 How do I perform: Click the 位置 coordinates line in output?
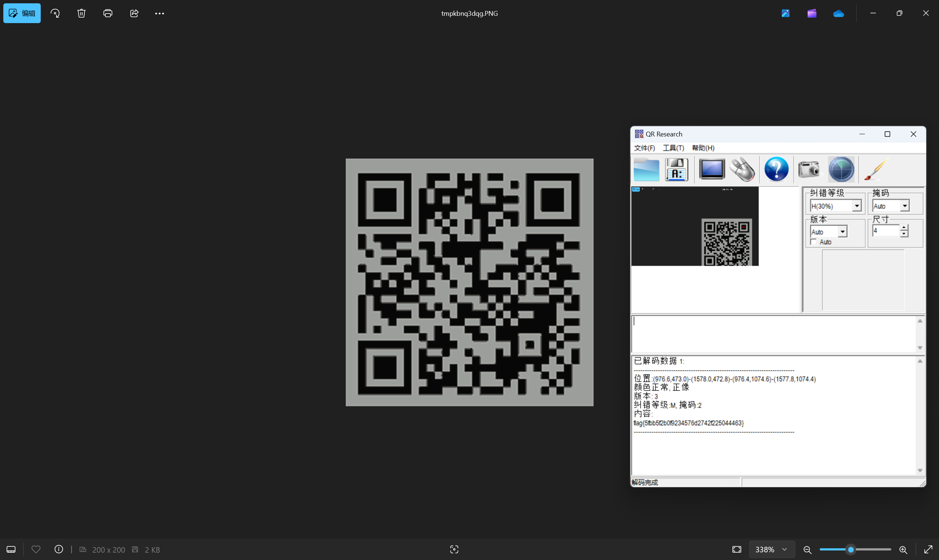click(x=725, y=379)
